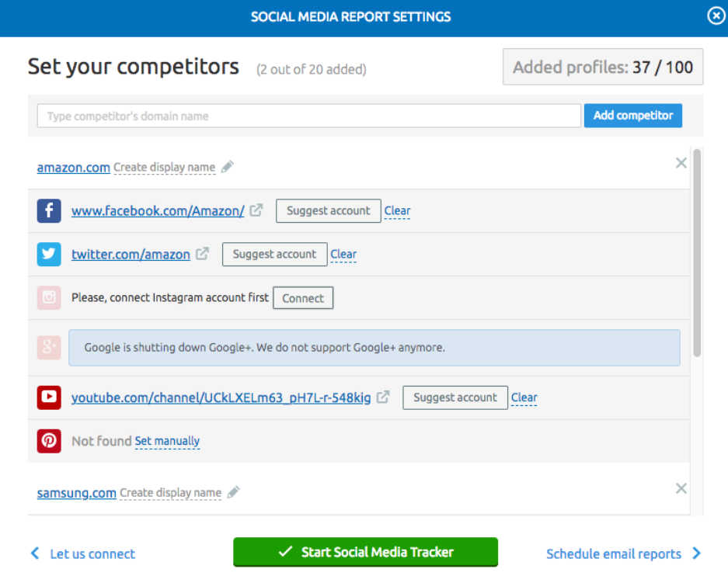Click the Pinterest icon
728x583 pixels.
click(x=49, y=441)
